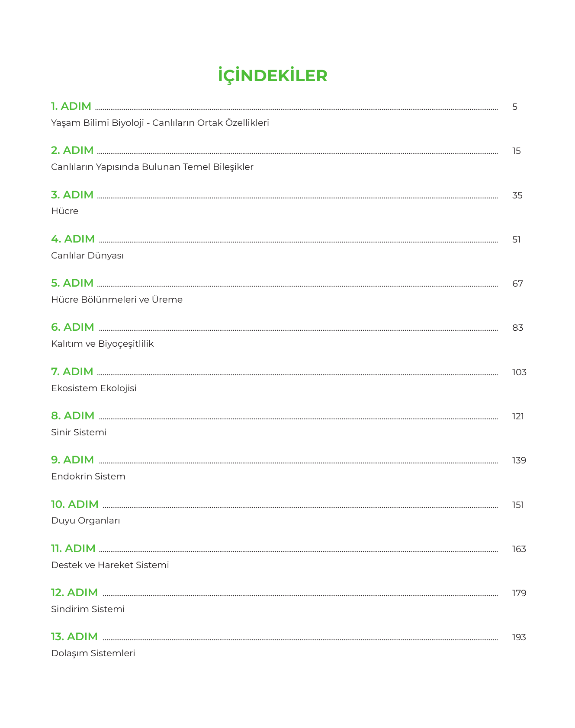Click page number 35
The height and width of the screenshot is (728, 575).
click(517, 195)
